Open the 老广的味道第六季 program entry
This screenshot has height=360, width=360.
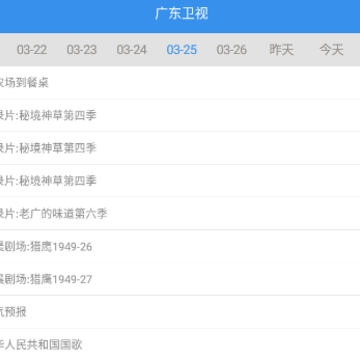(x=180, y=214)
